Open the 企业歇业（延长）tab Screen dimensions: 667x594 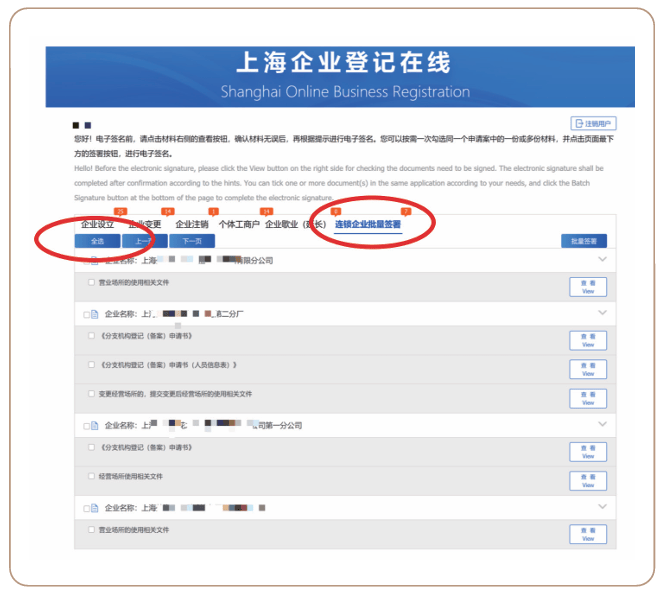tap(296, 224)
